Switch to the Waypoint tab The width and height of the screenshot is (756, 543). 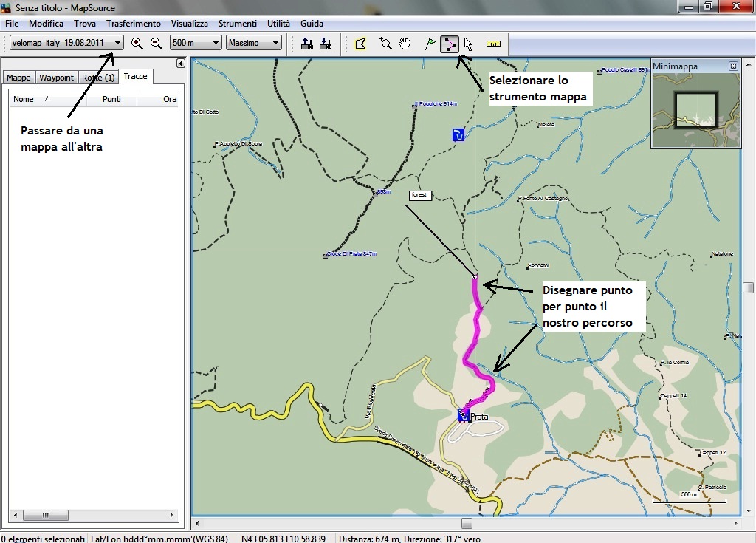[56, 78]
